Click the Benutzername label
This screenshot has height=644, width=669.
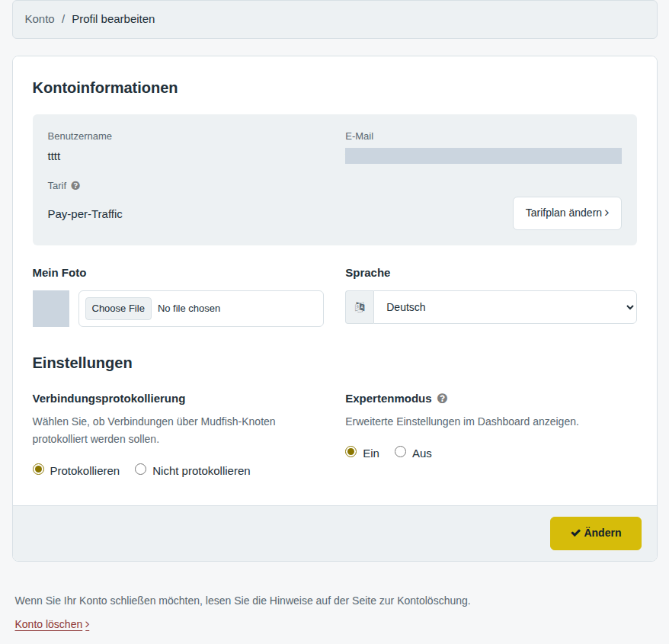[80, 136]
